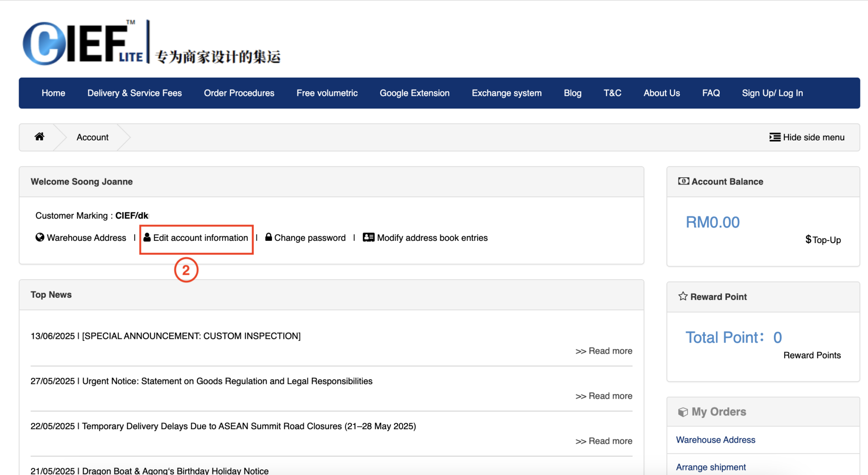Image resolution: width=868 pixels, height=475 pixels.
Task: Read more on Goods Regulation urgent notice
Action: pos(604,396)
